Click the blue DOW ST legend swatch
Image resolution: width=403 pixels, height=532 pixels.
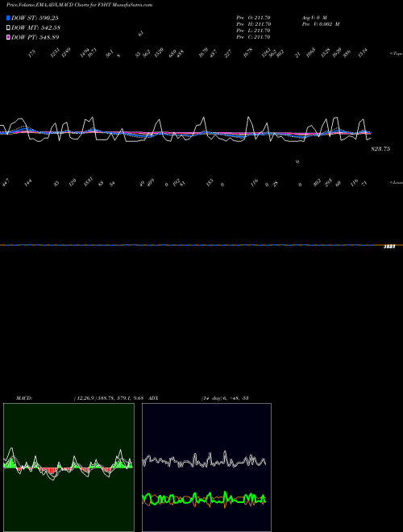click(8, 18)
